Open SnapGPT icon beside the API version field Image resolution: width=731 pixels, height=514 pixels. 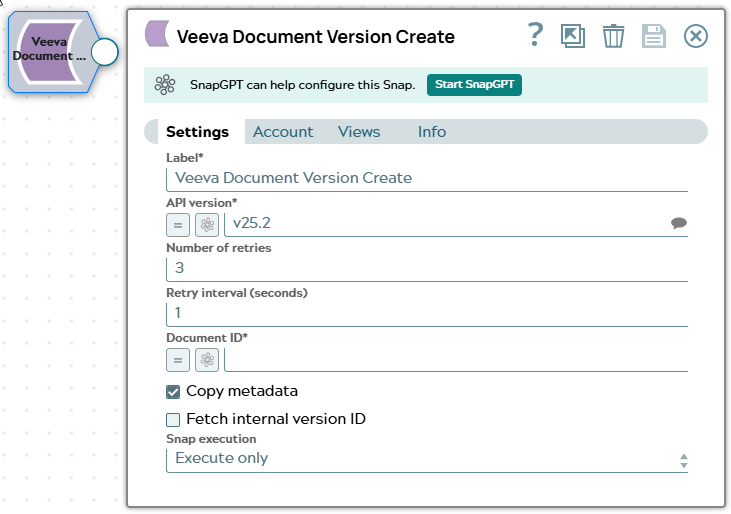click(207, 225)
